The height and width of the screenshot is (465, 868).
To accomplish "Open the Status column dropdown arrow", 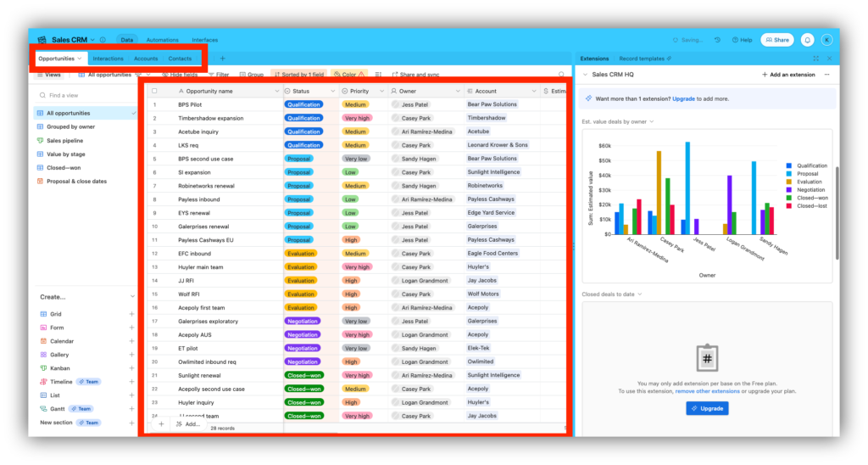I will (332, 91).
